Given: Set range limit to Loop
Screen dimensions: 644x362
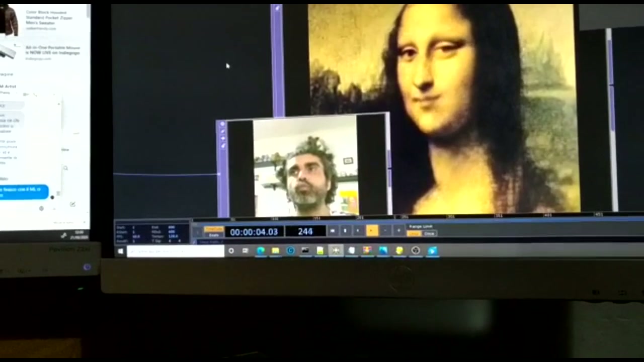Looking at the screenshot, I should (414, 234).
